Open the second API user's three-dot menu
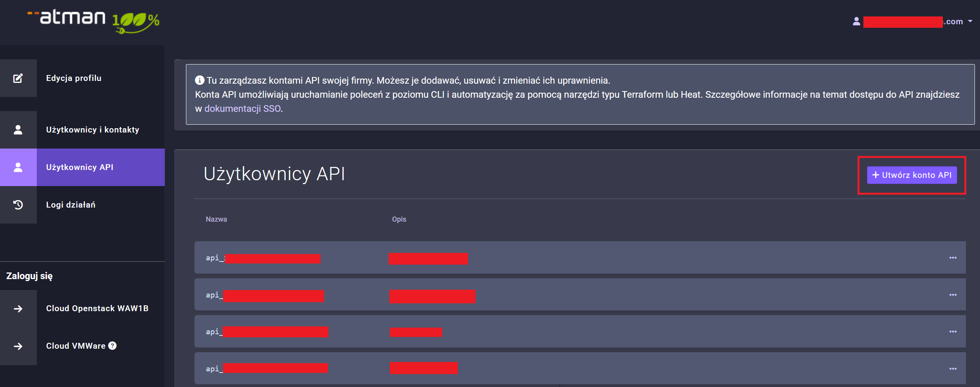This screenshot has height=387, width=980. (953, 295)
